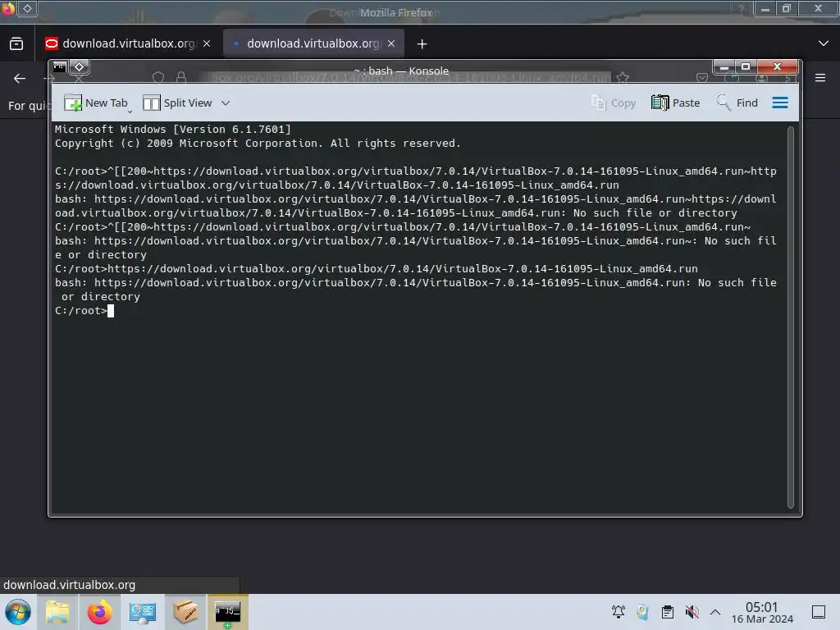The width and height of the screenshot is (840, 630).
Task: Click the show desktop button
Action: click(819, 612)
